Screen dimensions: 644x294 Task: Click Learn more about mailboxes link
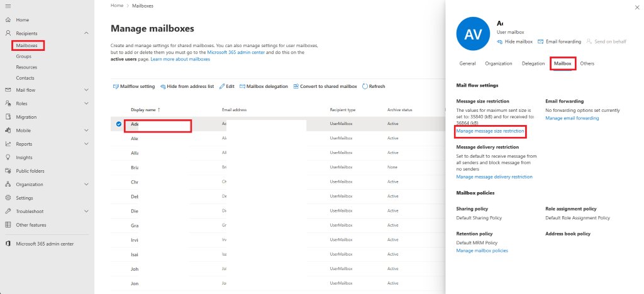coord(180,59)
